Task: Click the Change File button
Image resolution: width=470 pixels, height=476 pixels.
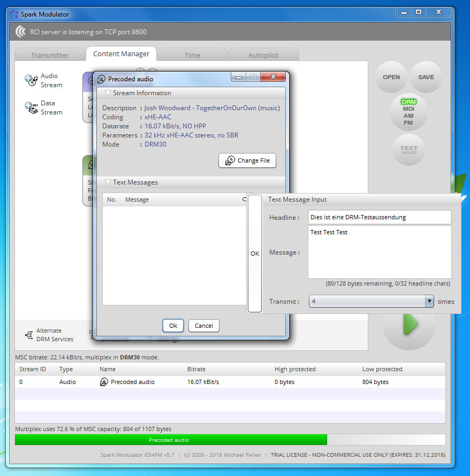Action: click(x=247, y=160)
